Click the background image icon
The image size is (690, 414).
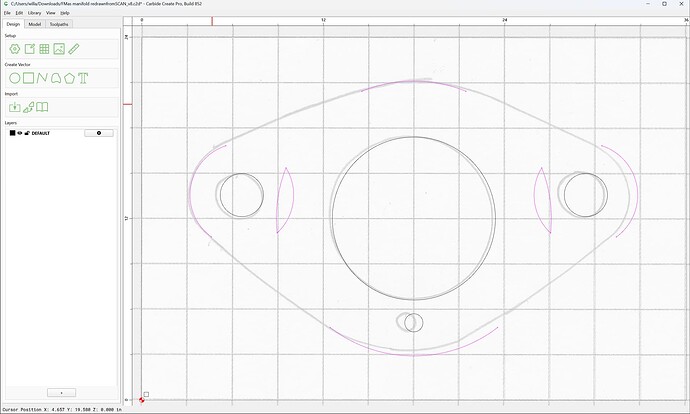pyautogui.click(x=59, y=49)
